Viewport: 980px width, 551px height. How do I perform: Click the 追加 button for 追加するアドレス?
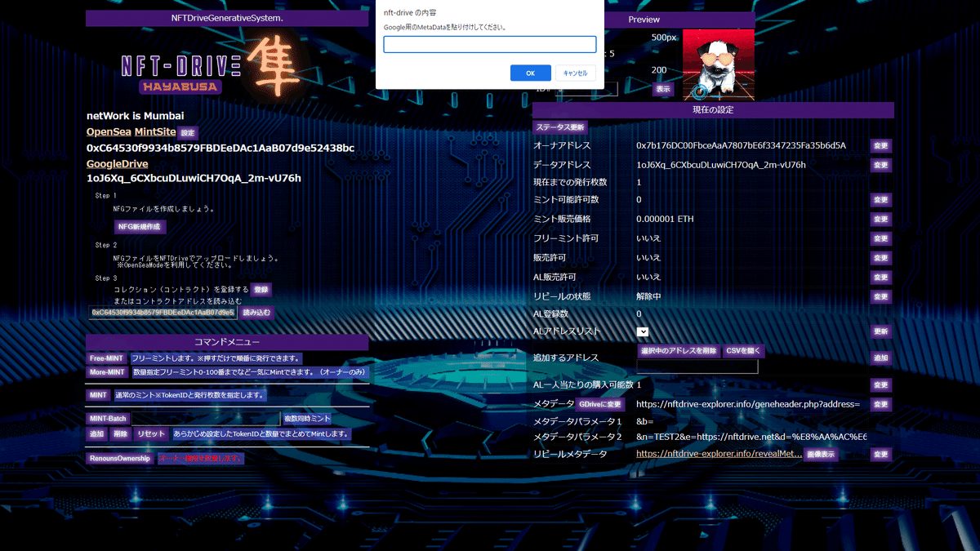click(880, 358)
